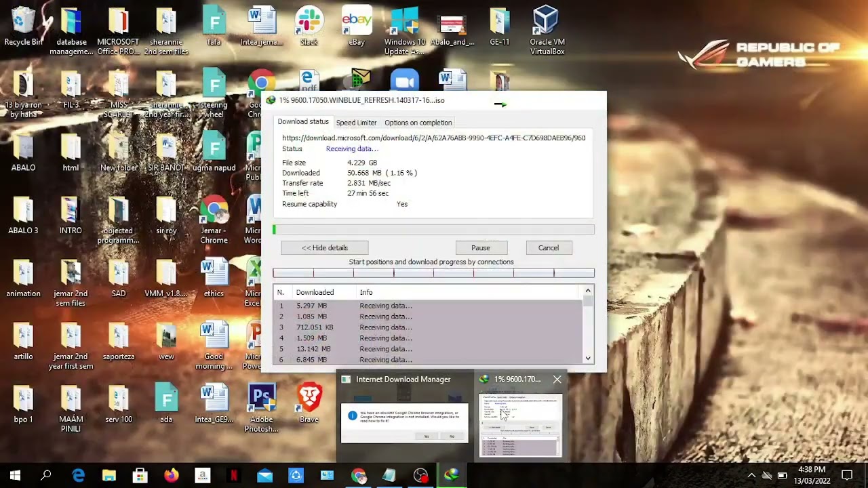Open the Recycle Bin desktop icon
This screenshot has width=868, height=488.
pyautogui.click(x=23, y=26)
